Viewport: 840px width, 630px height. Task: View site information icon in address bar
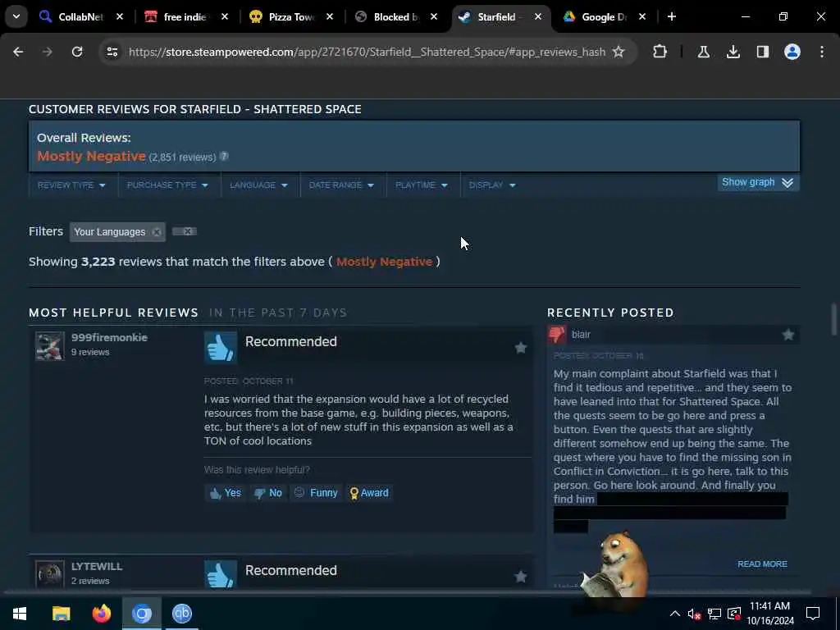[112, 52]
